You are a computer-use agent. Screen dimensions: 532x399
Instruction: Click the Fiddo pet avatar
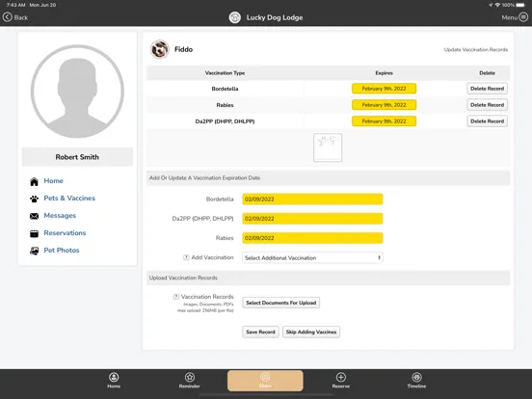click(159, 49)
